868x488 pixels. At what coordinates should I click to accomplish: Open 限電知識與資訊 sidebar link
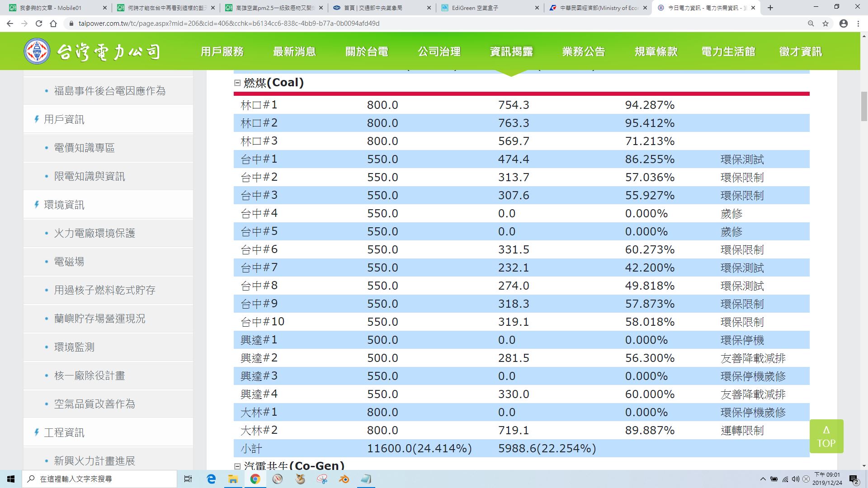click(90, 176)
